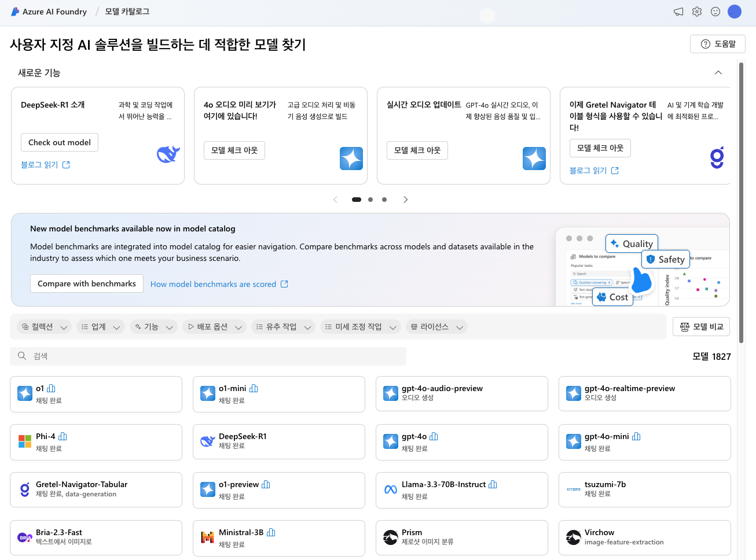Focus the 검색 model search field
This screenshot has height=560, width=756.
(208, 356)
